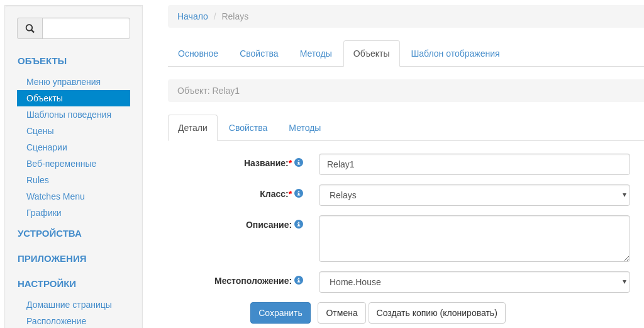This screenshot has width=644, height=328.
Task: Open the Класс dropdown showing Relays
Action: pyautogui.click(x=474, y=195)
